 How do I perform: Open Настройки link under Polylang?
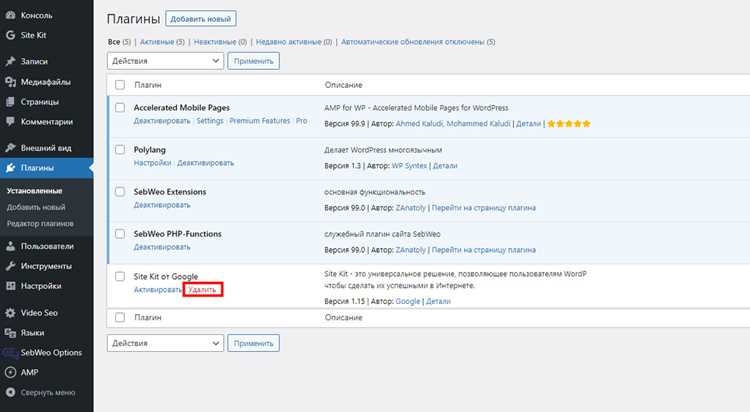click(152, 163)
